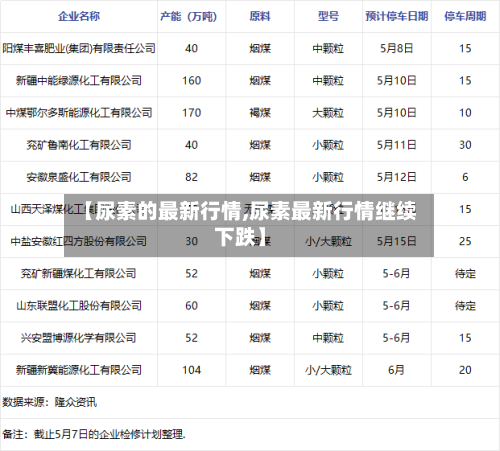The image size is (500, 451).
Task: Click capacity value 160
Action: coord(192,80)
